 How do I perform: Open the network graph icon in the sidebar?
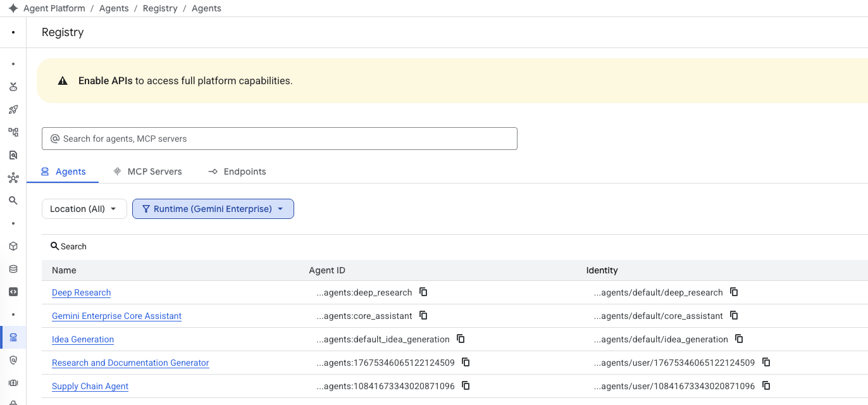(x=13, y=178)
